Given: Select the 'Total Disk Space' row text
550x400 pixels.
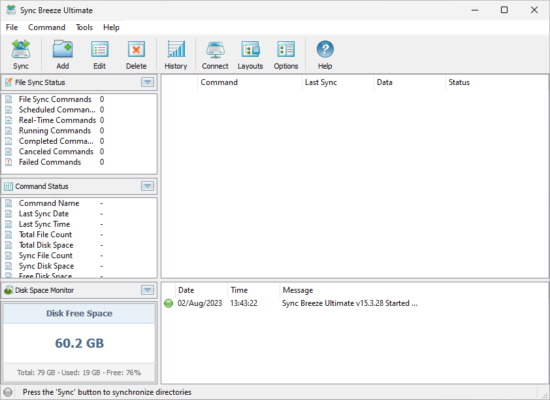Looking at the screenshot, I should 46,245.
